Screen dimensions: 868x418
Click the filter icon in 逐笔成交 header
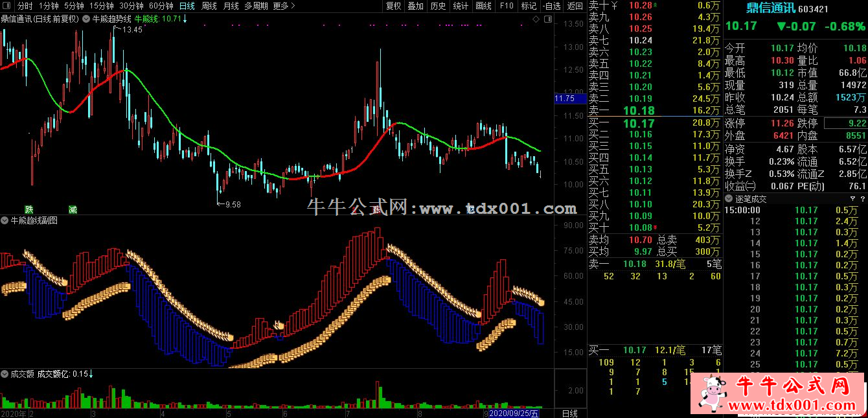tap(852, 199)
